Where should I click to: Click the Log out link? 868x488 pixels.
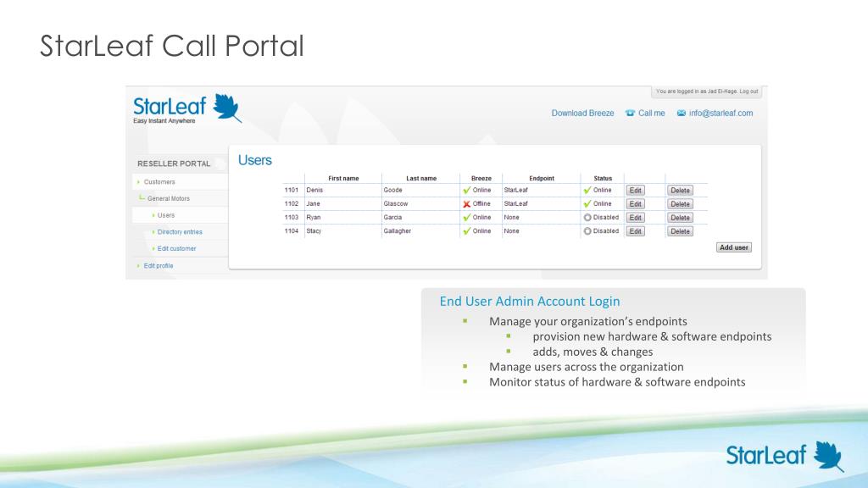(x=748, y=91)
